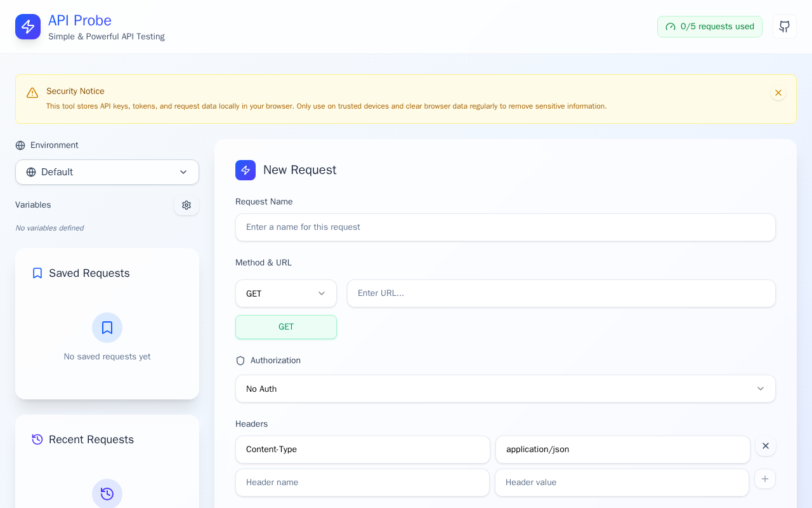Open the No Auth authorization dropdown
The width and height of the screenshot is (812, 508).
tap(506, 389)
